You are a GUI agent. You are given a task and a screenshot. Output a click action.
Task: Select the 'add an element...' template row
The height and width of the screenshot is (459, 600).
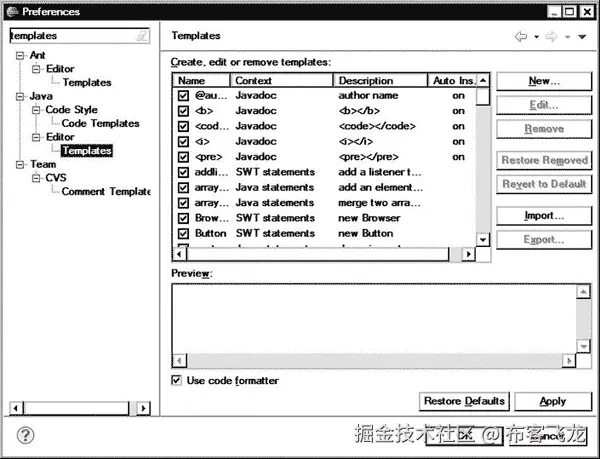tap(324, 187)
